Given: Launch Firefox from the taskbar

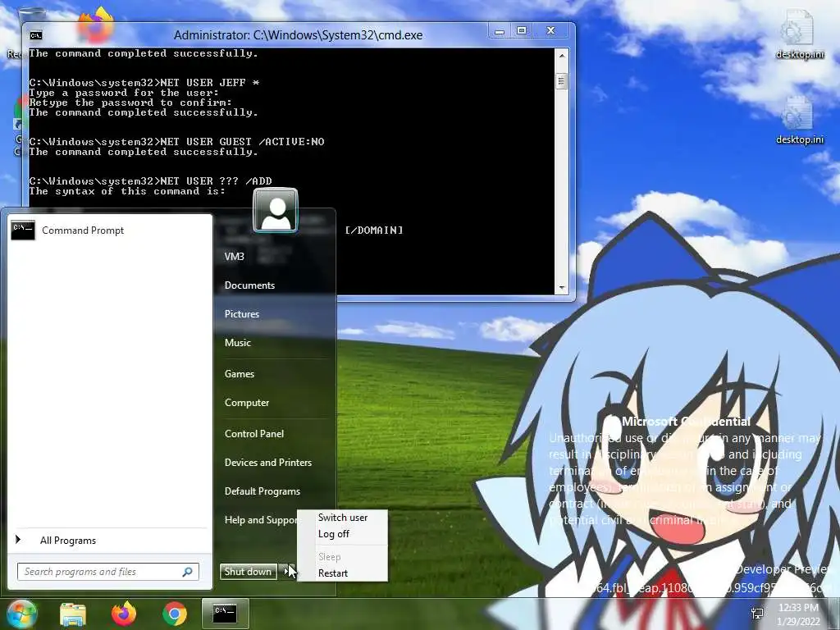Looking at the screenshot, I should tap(124, 614).
